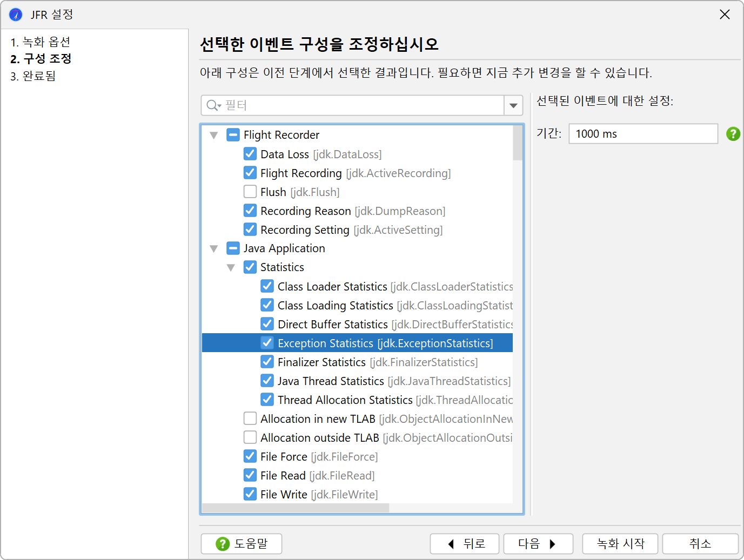
Task: Collapse the Statistics tree node
Action: [231, 267]
